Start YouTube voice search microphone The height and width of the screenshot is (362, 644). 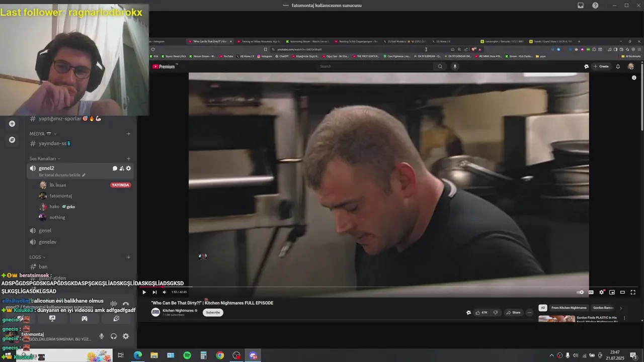[x=455, y=66]
